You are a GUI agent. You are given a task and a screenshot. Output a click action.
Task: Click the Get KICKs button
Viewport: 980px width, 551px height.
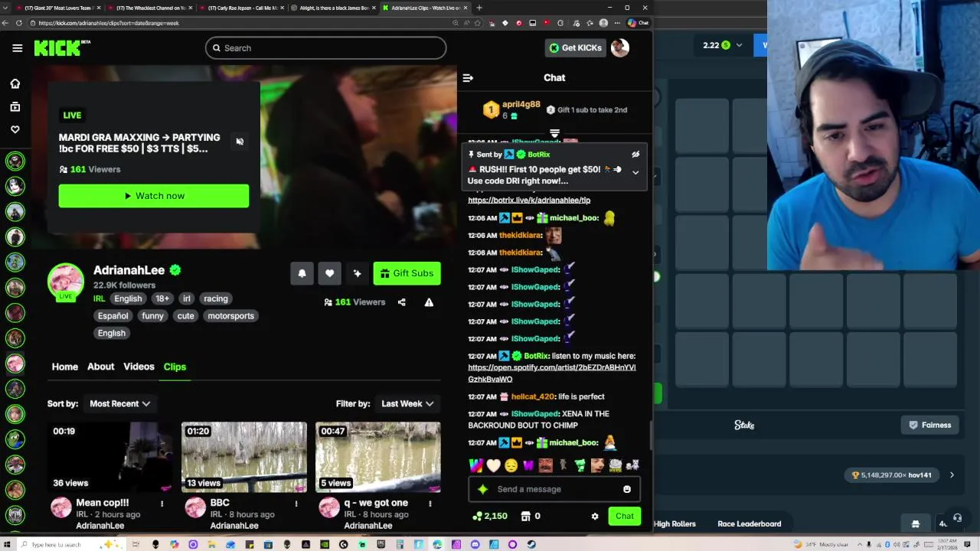point(576,47)
